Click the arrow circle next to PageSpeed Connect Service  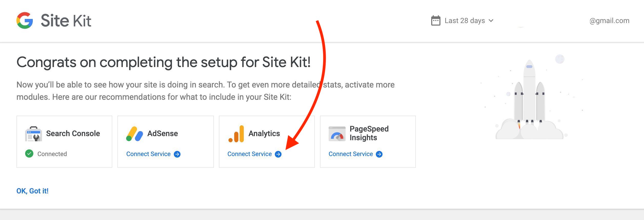point(379,154)
